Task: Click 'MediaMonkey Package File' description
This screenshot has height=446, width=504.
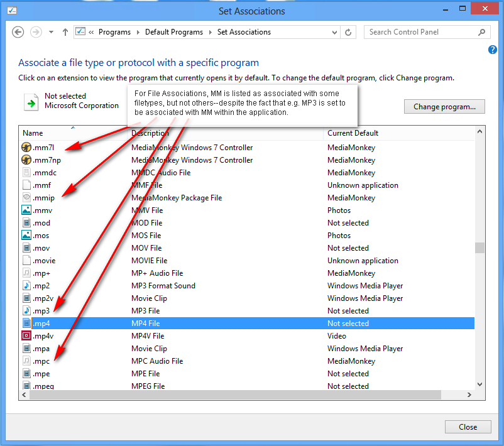Action: click(177, 198)
